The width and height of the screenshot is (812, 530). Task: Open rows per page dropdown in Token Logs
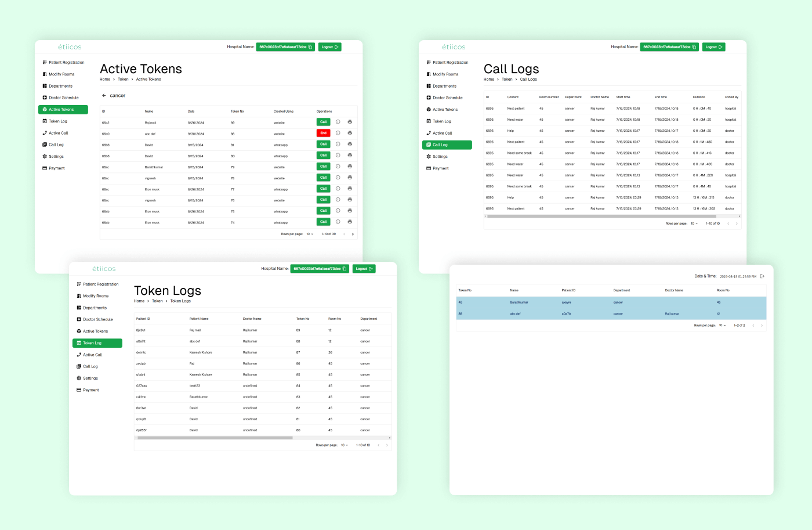pyautogui.click(x=345, y=445)
